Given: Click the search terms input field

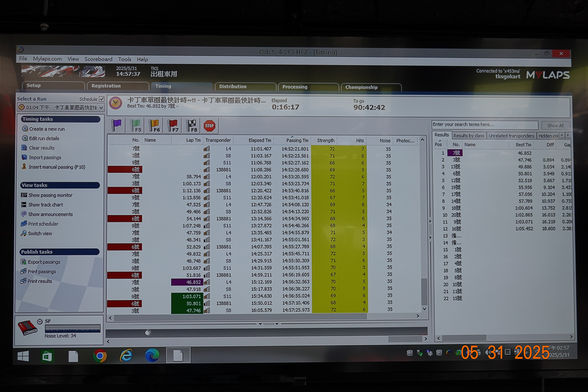Looking at the screenshot, I should point(484,125).
